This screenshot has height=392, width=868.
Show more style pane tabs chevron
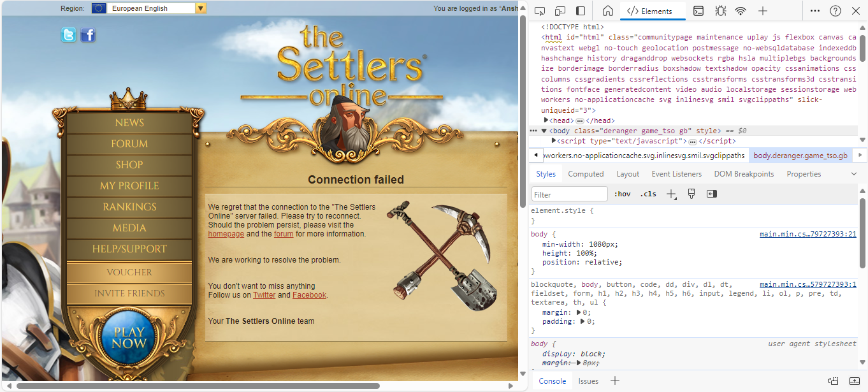coord(854,174)
